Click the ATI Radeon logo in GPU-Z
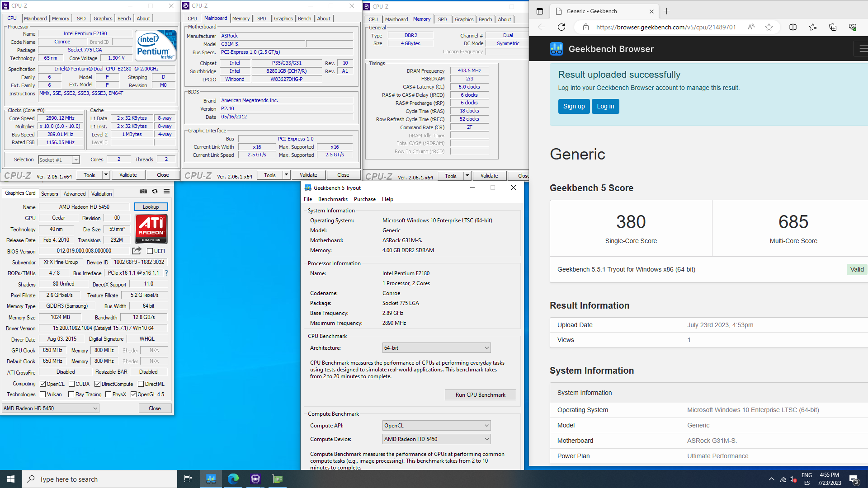Screen dimensions: 868x488 click(151, 229)
